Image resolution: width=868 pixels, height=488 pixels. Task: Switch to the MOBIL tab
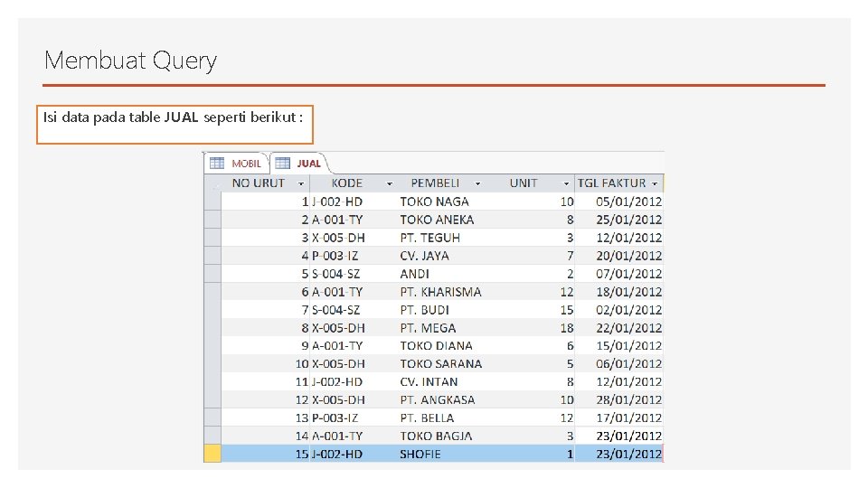coord(246,164)
